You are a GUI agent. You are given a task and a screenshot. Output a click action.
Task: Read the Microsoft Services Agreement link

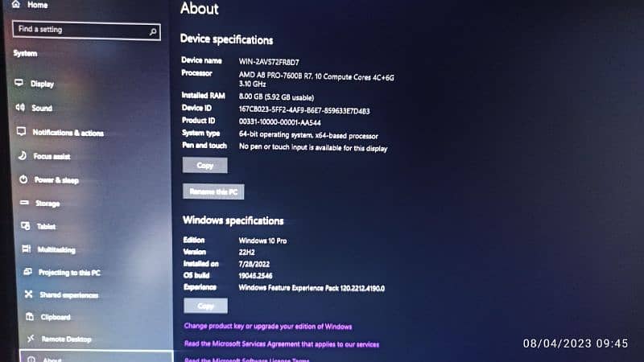(282, 344)
